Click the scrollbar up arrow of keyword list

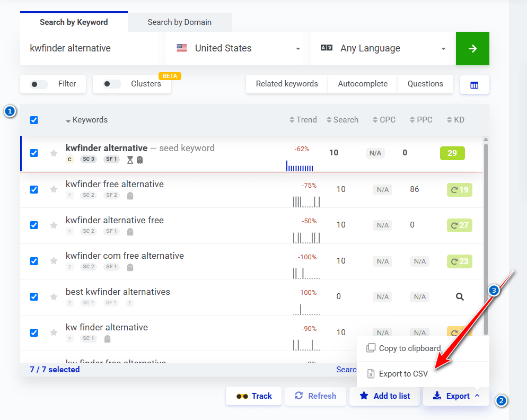tap(486, 139)
